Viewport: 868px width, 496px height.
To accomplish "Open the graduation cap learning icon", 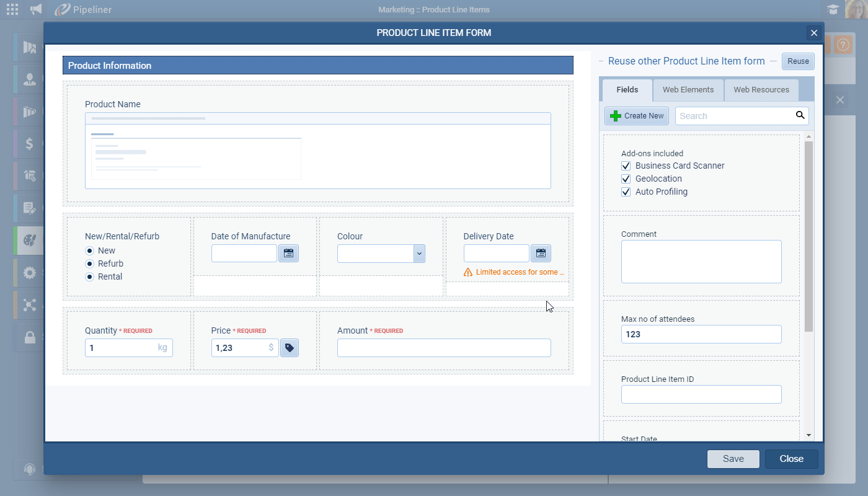I will coord(833,9).
